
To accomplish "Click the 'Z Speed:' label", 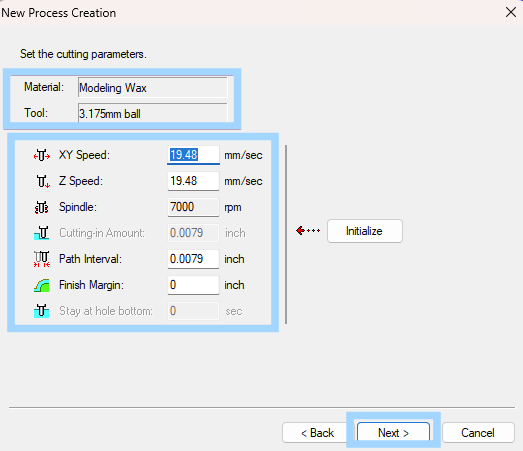I will 81,181.
